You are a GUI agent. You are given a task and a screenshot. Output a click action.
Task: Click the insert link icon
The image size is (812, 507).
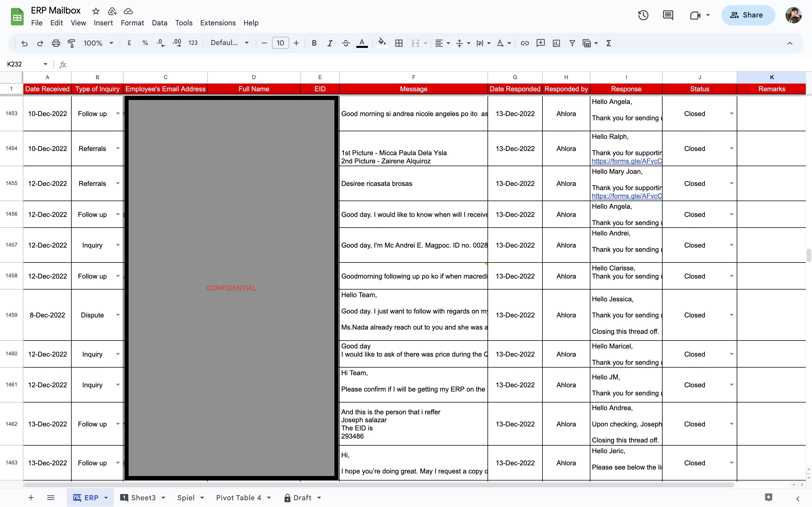(524, 43)
